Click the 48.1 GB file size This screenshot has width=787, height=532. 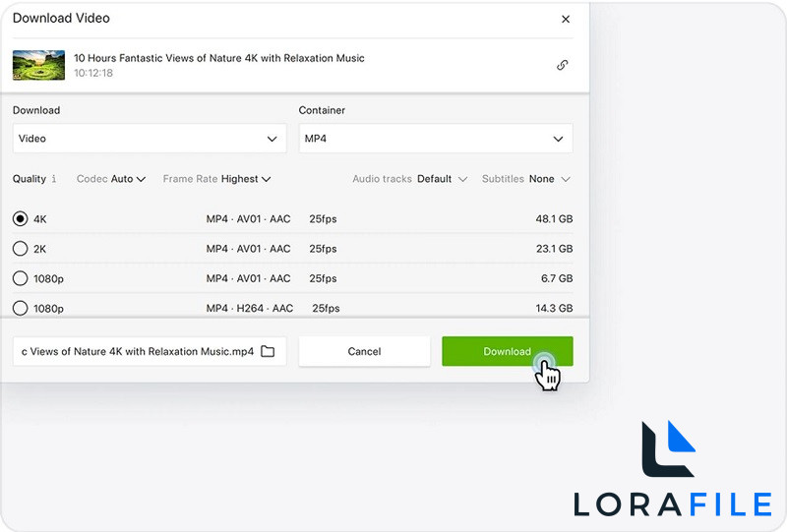click(x=554, y=219)
